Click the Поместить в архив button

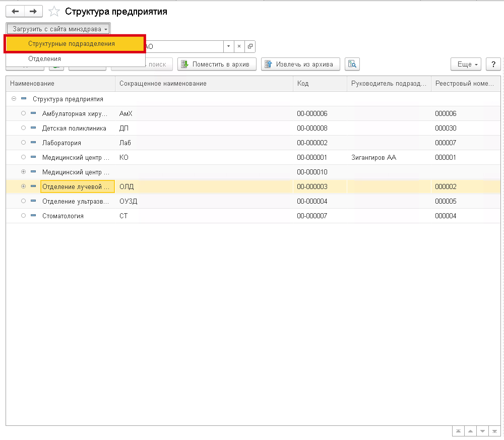coord(217,65)
